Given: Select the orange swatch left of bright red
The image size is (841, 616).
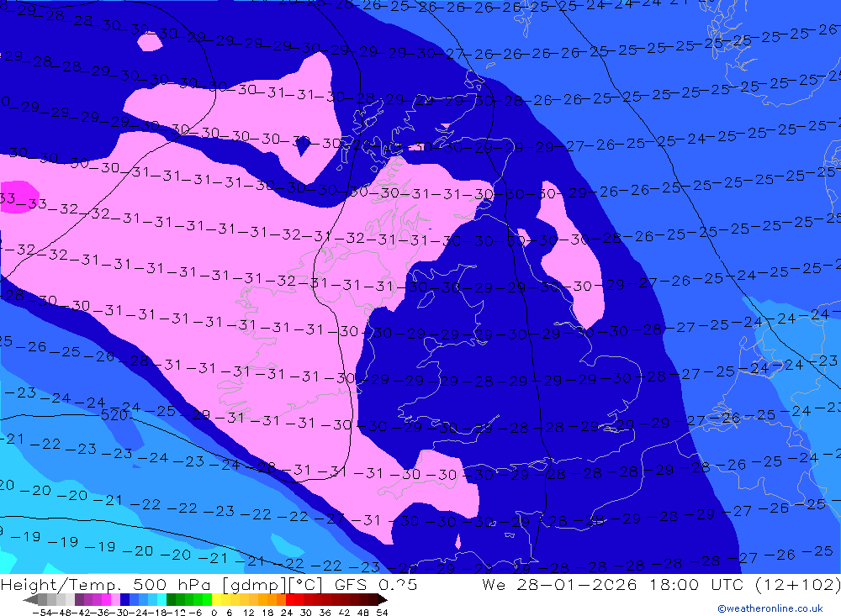Looking at the screenshot, I should pos(281,599).
